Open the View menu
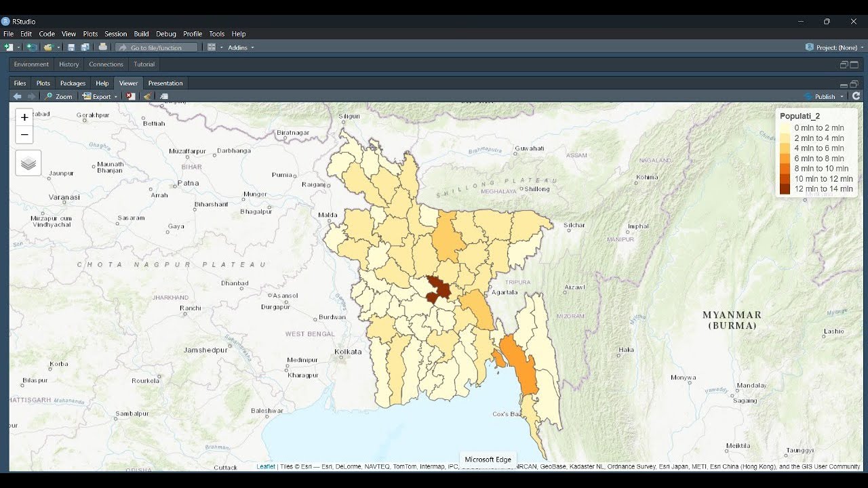The height and width of the screenshot is (488, 868). click(x=69, y=34)
